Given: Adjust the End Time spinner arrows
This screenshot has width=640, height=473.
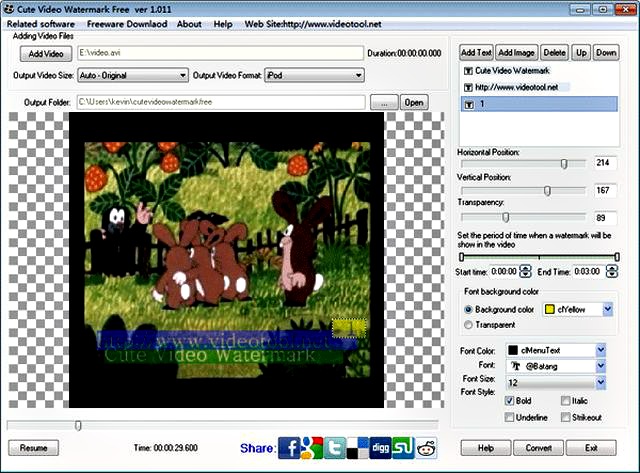Looking at the screenshot, I should tap(612, 271).
